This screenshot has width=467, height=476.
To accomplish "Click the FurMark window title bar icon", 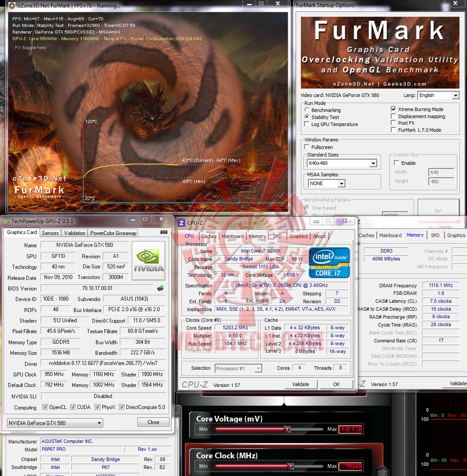I will tap(11, 5).
